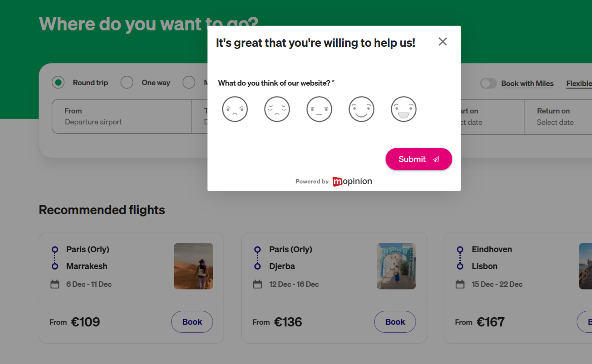Click the route icon beside Eindhoven
Image resolution: width=592 pixels, height=364 pixels.
(460, 258)
